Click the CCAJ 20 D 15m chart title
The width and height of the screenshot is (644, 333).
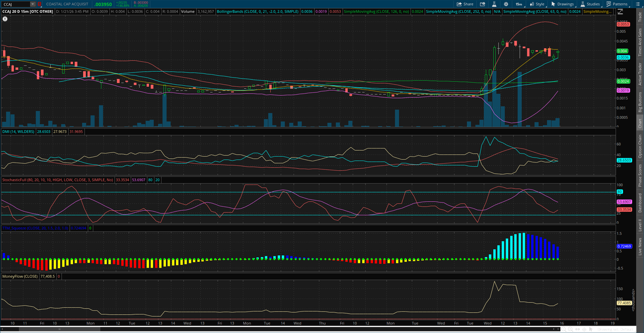pyautogui.click(x=27, y=11)
